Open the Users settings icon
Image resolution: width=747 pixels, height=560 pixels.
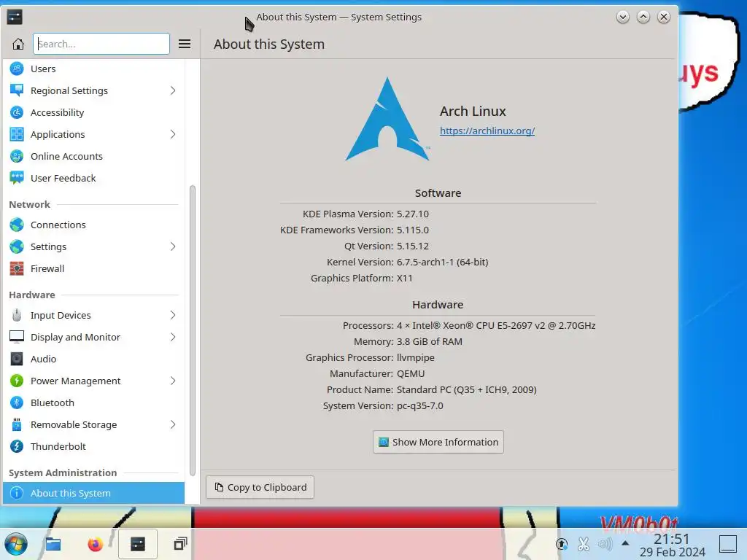coord(17,69)
